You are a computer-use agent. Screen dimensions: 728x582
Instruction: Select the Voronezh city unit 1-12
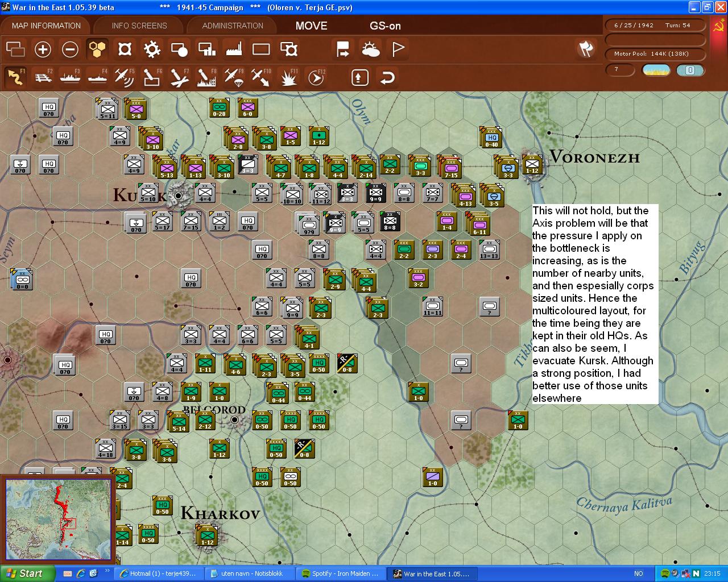(x=532, y=165)
